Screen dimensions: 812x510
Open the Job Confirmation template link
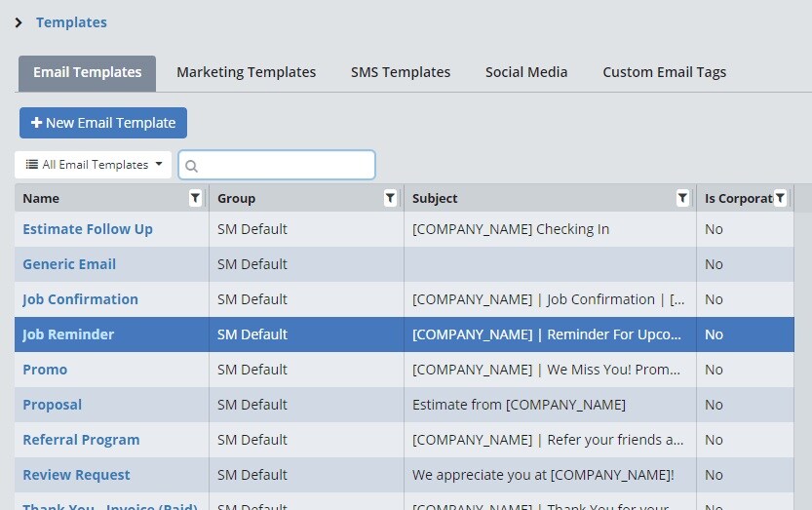click(x=80, y=299)
